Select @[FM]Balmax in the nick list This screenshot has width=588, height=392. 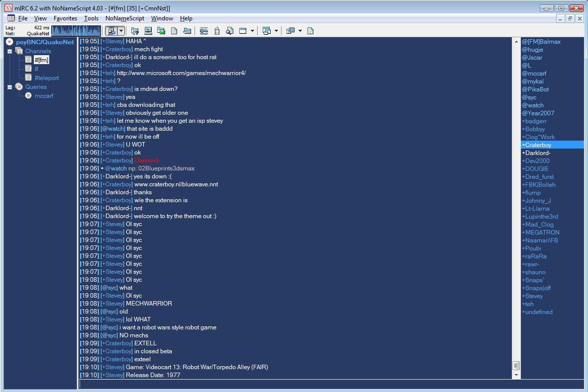coord(541,42)
